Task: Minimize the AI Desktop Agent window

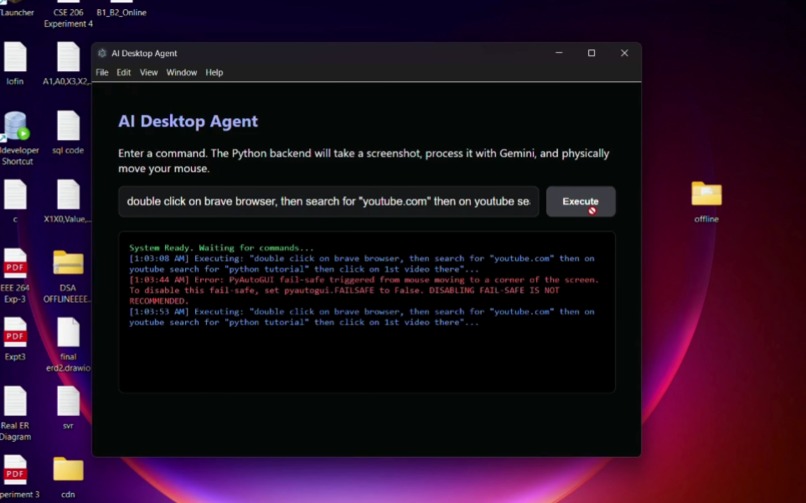Action: (x=559, y=53)
